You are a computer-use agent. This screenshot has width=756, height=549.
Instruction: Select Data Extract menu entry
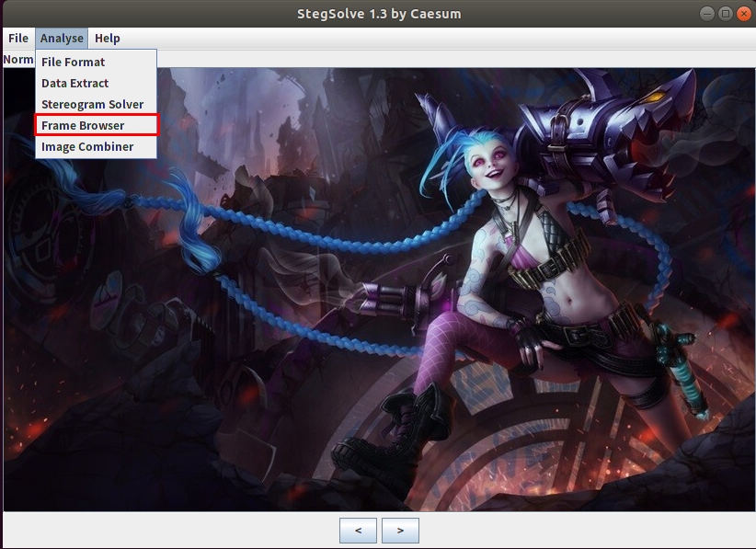(96, 83)
